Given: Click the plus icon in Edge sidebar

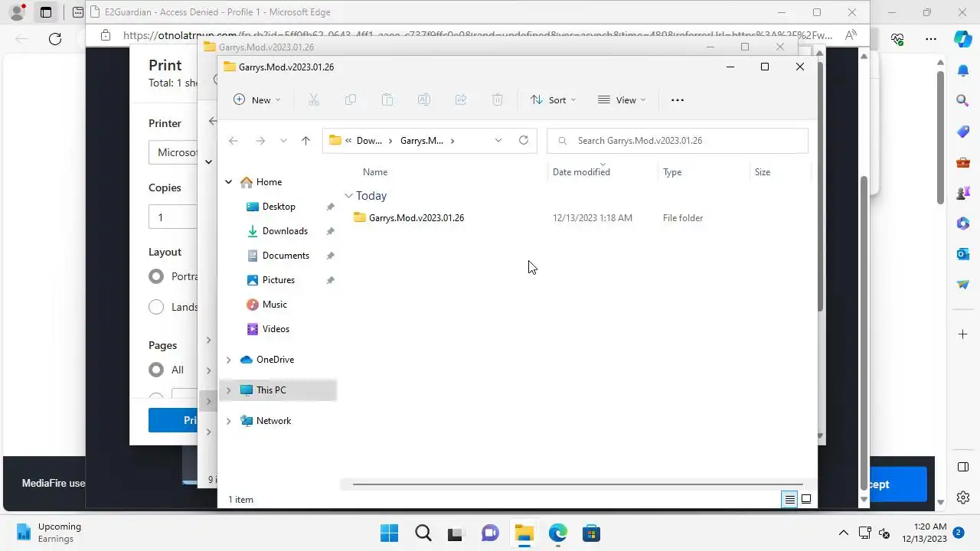Looking at the screenshot, I should click(963, 334).
